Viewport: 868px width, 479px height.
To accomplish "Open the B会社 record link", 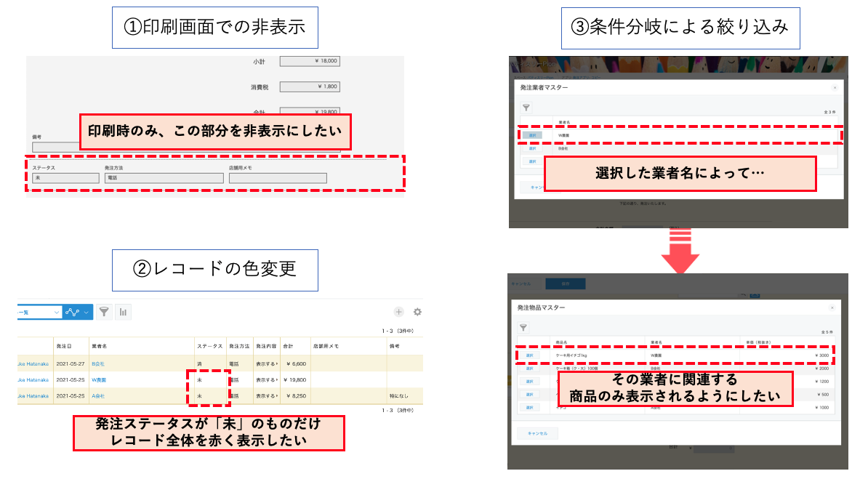I will 98,363.
